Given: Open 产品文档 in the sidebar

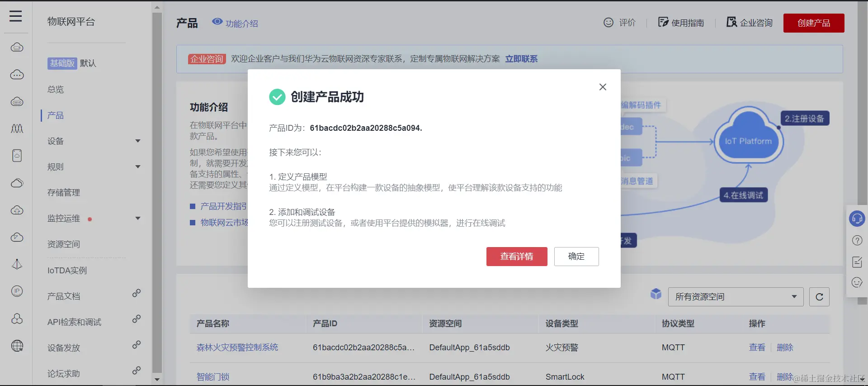Looking at the screenshot, I should click(x=64, y=296).
